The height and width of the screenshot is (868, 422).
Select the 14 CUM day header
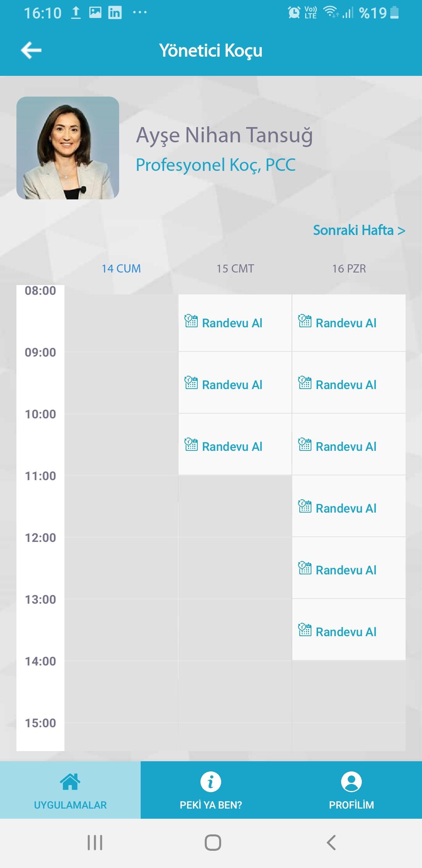click(x=121, y=269)
